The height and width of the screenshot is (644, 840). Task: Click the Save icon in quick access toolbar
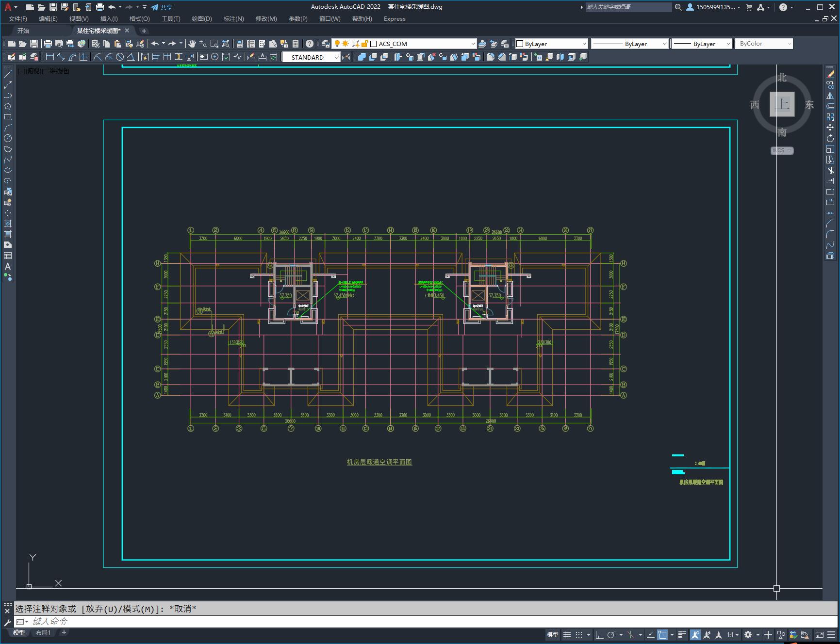tap(53, 7)
